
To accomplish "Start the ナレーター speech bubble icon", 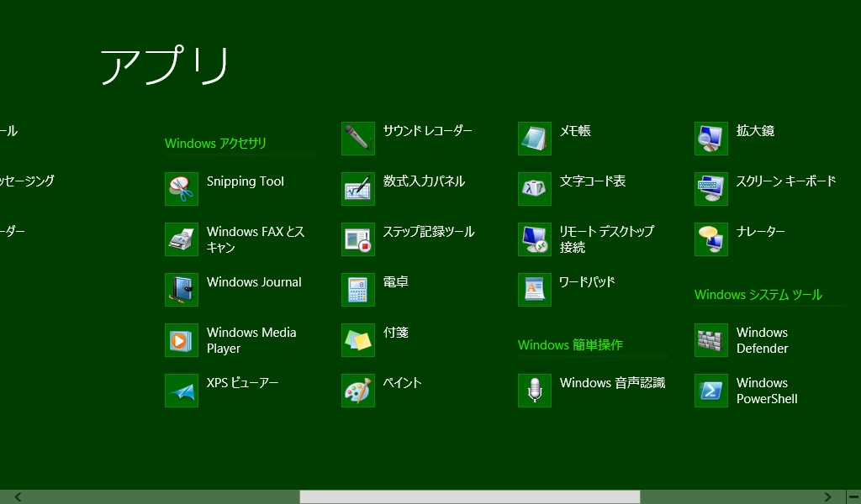I will pyautogui.click(x=711, y=239).
